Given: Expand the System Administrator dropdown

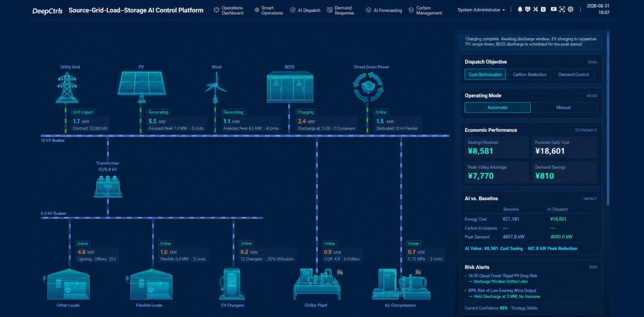Looking at the screenshot, I should (x=481, y=10).
